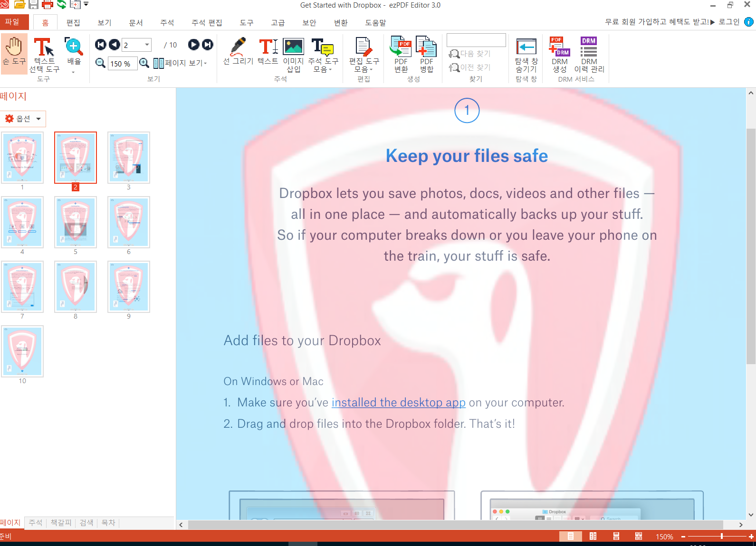
Task: Click the vertical scrollbar down arrow
Action: click(x=751, y=514)
